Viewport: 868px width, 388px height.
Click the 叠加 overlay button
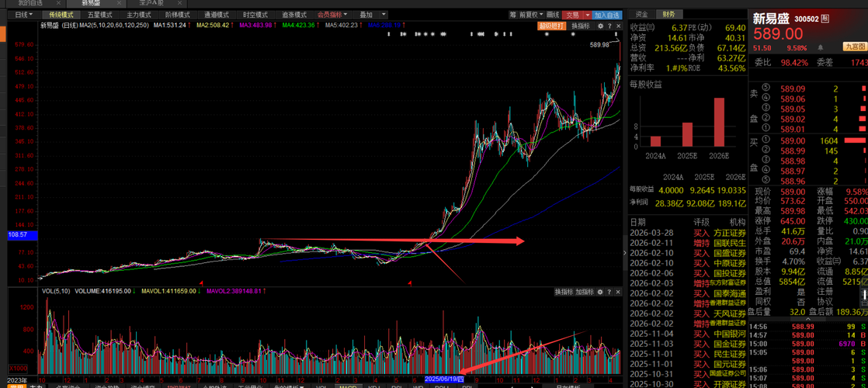click(x=366, y=15)
